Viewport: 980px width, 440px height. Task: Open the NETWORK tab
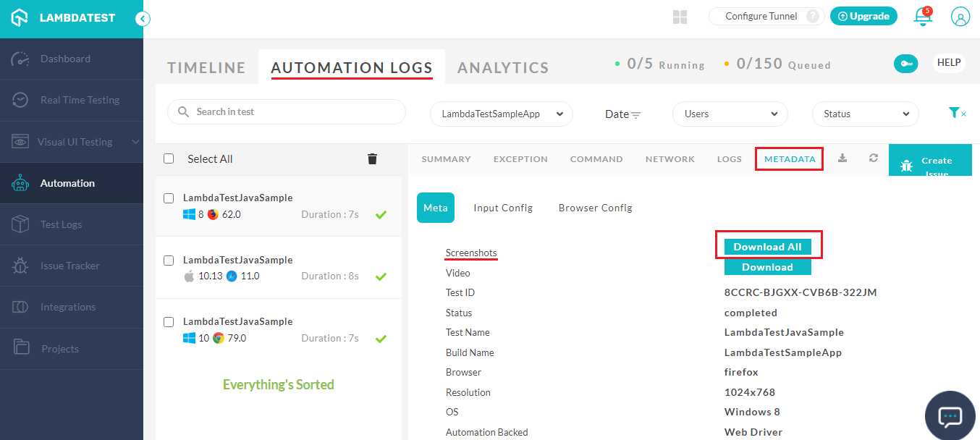click(x=670, y=159)
